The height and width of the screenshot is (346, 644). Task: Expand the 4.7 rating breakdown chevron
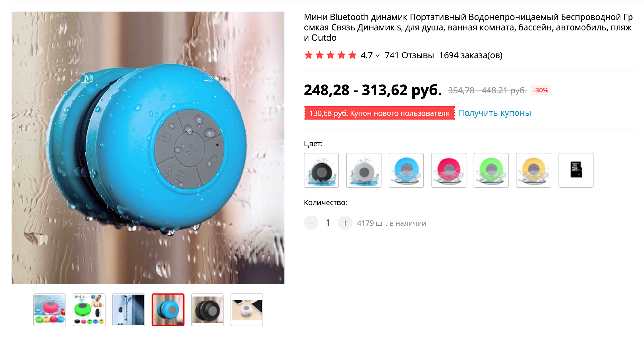pos(378,56)
